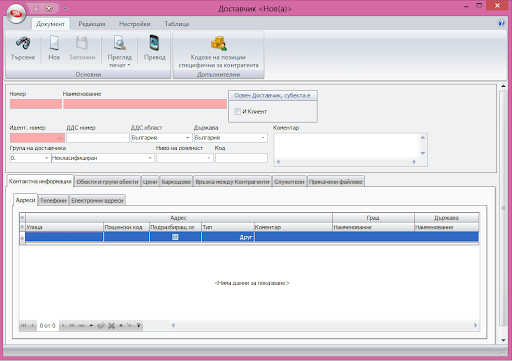Click the save icon in quick access toolbar

pos(37,8)
